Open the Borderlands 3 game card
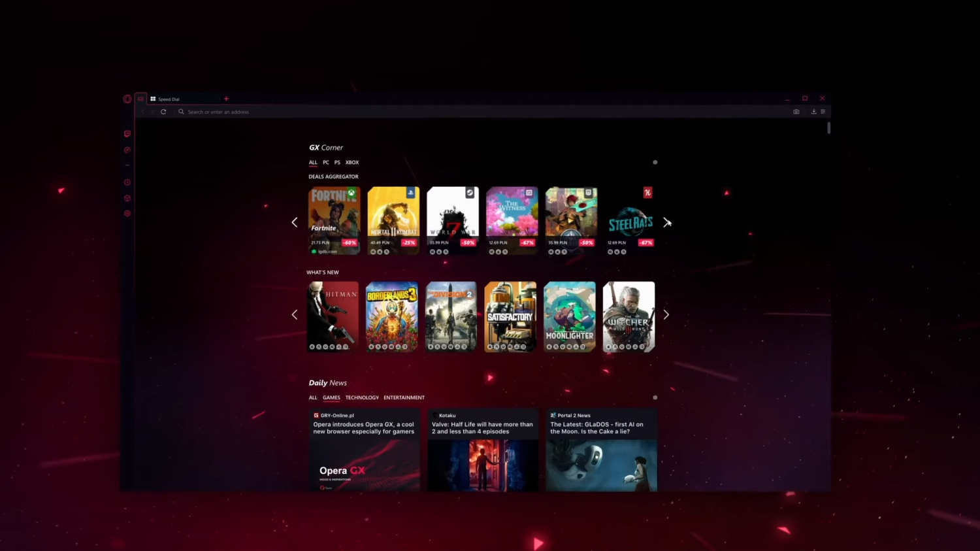The width and height of the screenshot is (980, 551). tap(392, 317)
